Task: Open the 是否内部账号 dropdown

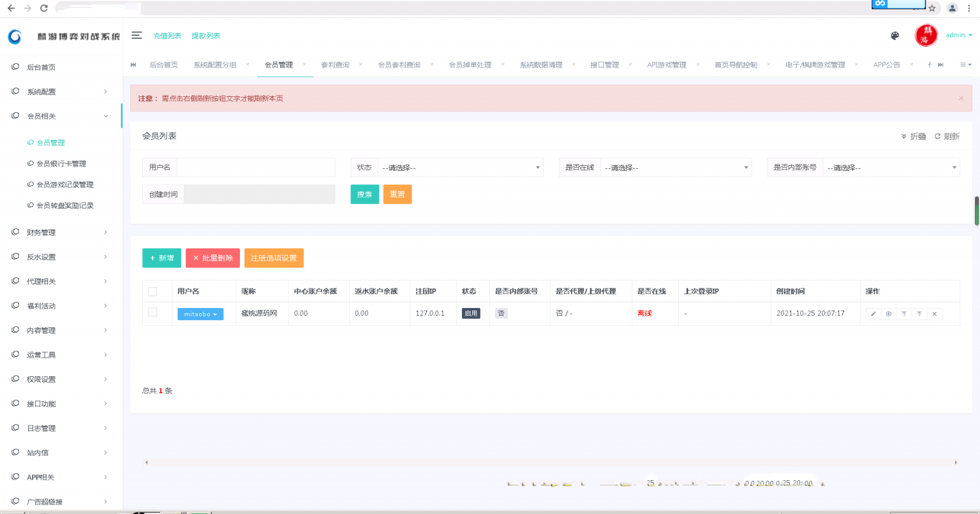Action: (x=891, y=168)
